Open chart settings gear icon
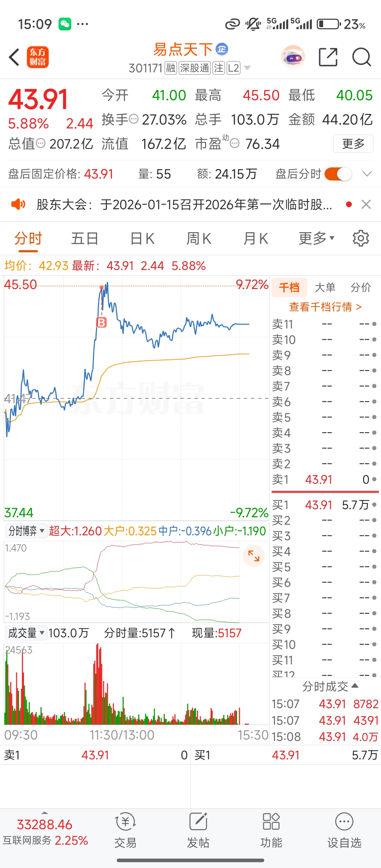Screen dimensions: 381x868 coord(361,238)
